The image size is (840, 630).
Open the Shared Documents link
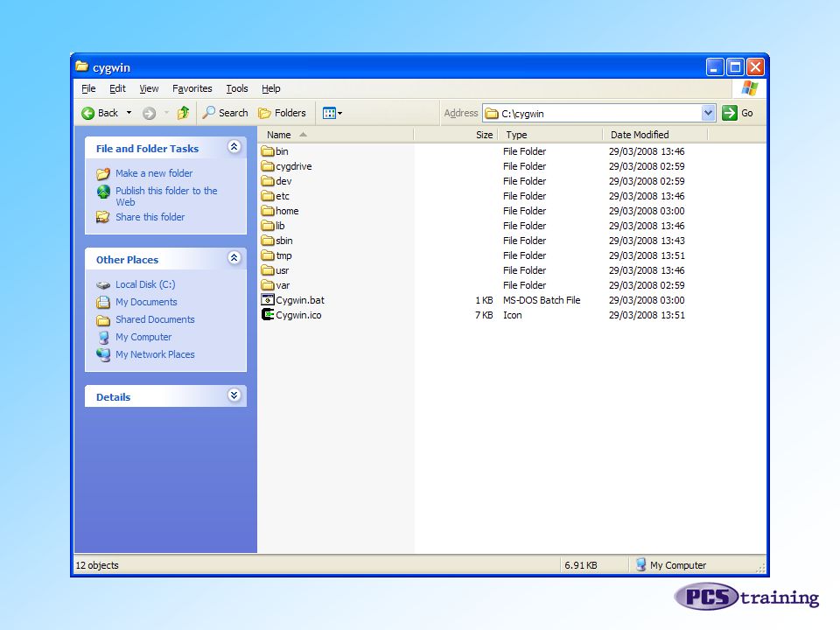155,319
